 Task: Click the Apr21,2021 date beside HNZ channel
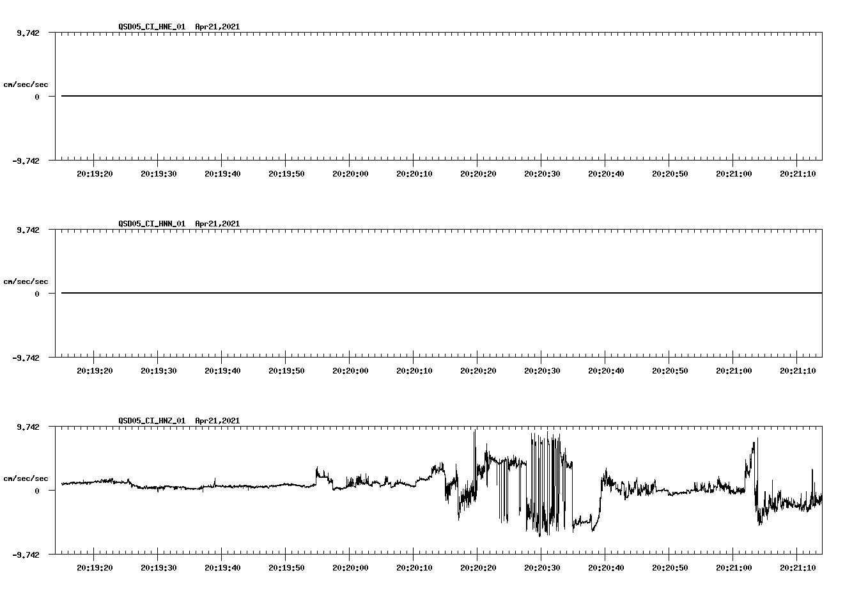(x=217, y=421)
